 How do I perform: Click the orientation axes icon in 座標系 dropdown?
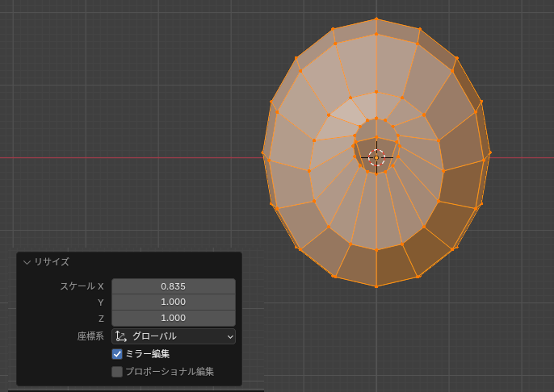[121, 336]
